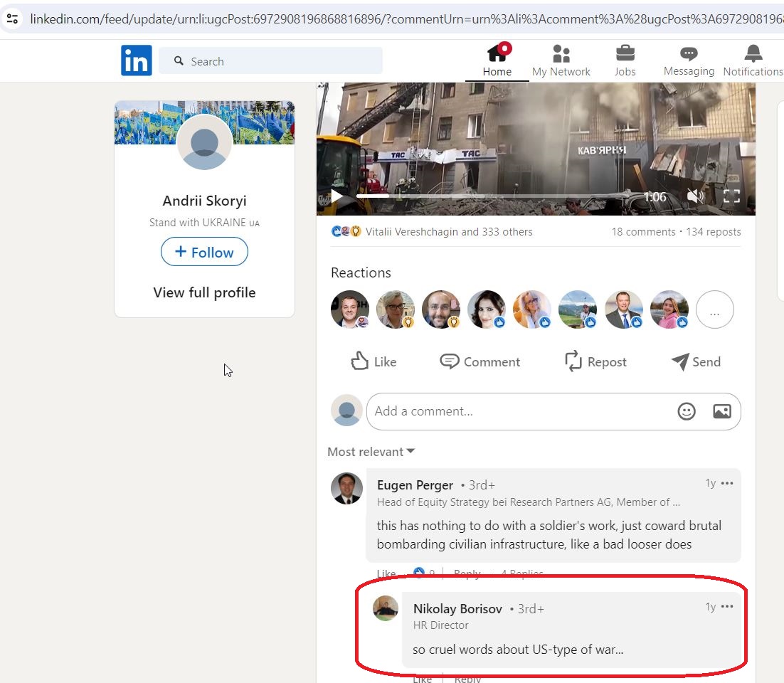Play the post video

coord(337,196)
